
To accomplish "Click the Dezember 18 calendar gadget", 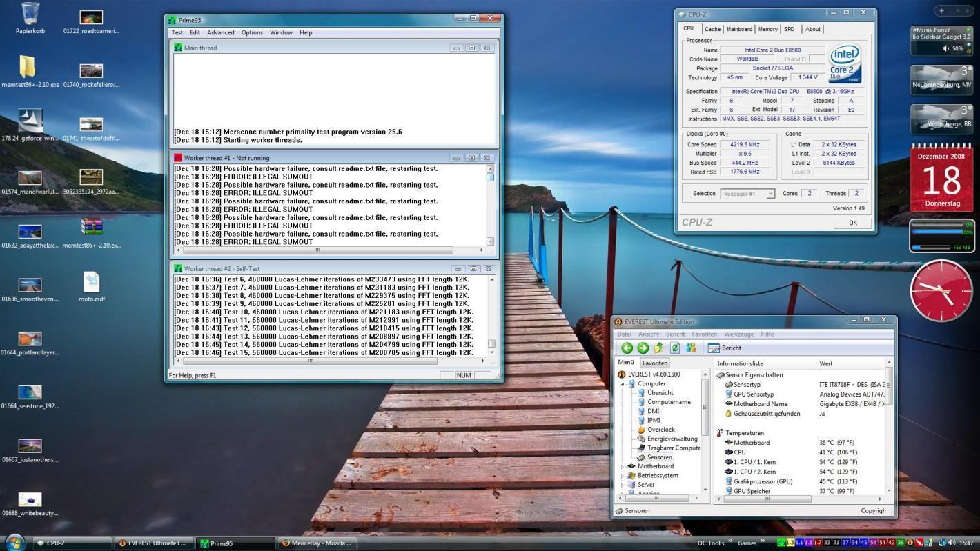I will [941, 177].
